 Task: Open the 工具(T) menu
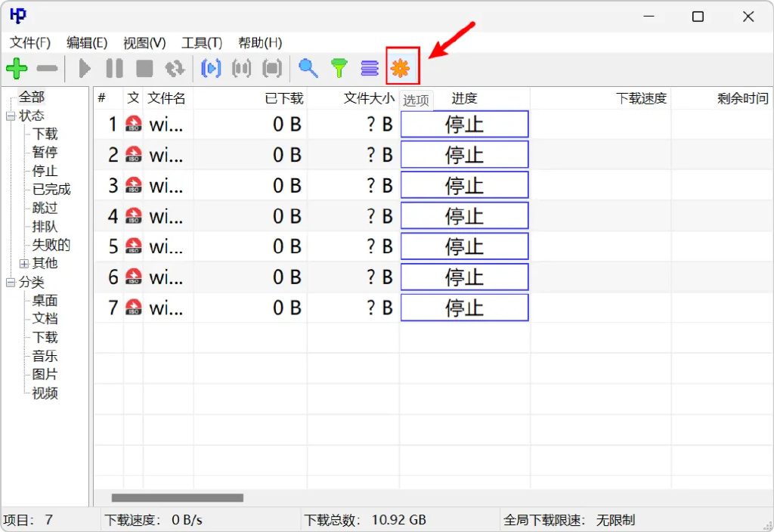[x=202, y=43]
